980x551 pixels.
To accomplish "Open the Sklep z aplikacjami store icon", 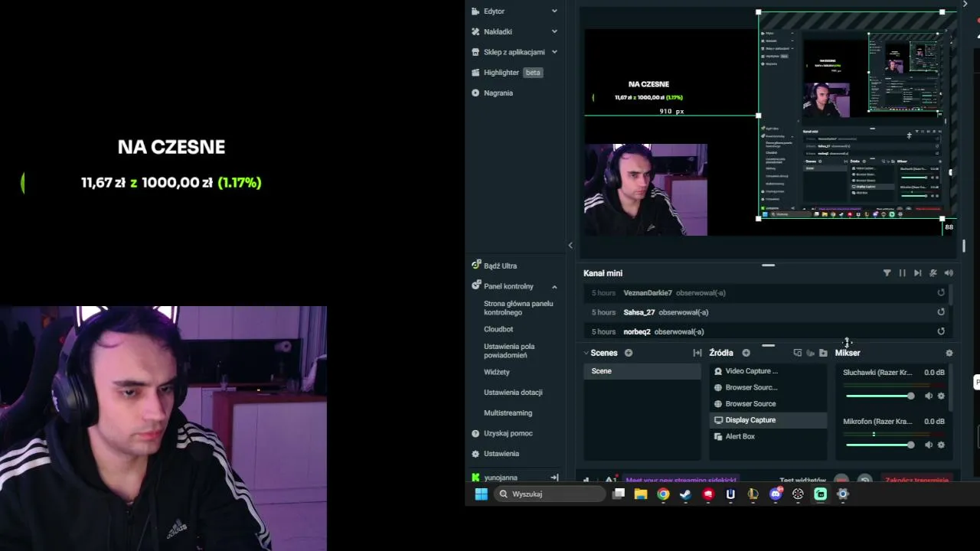I will pos(475,52).
